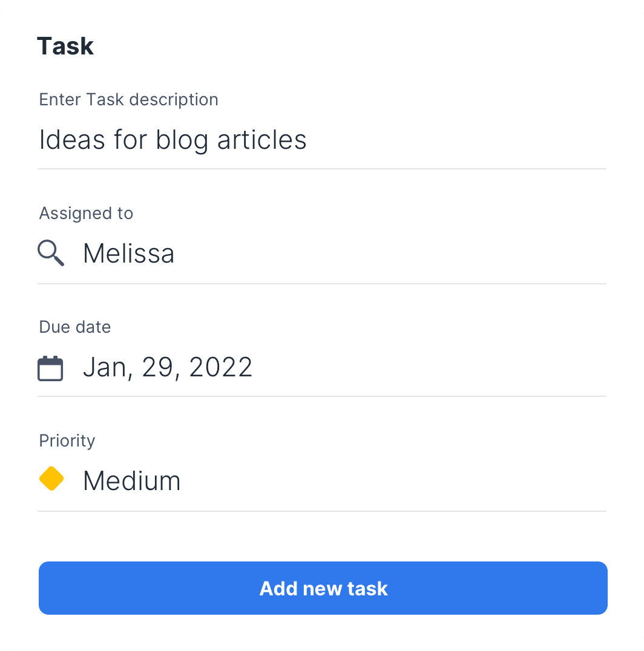
Task: Select the Priority label
Action: click(67, 441)
